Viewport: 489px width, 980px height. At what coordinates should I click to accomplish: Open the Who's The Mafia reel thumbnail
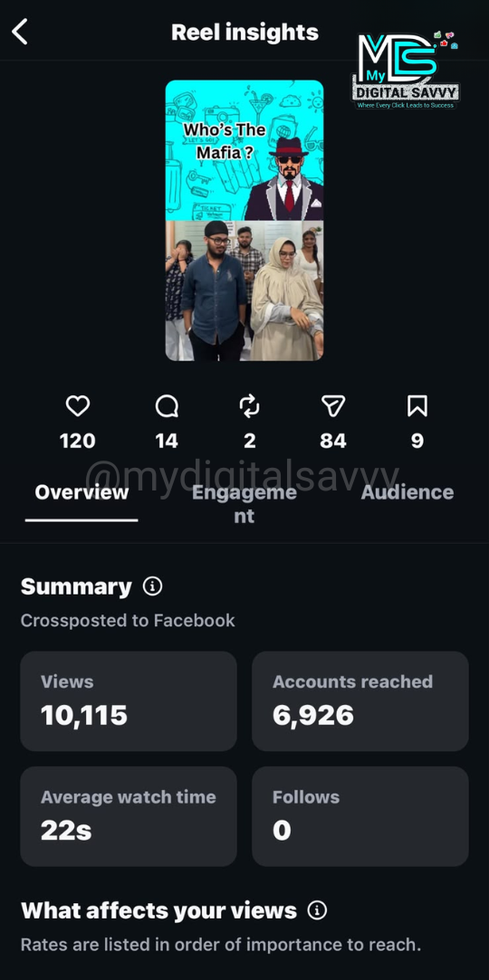click(244, 220)
